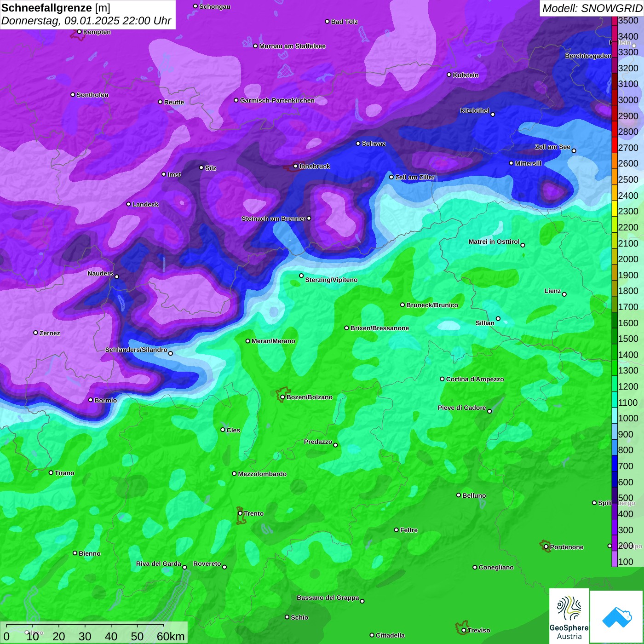Select the Bozen/Bolzano label
The image size is (644, 644).
tap(309, 397)
